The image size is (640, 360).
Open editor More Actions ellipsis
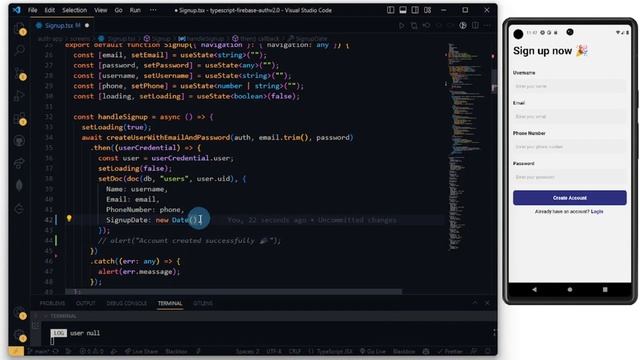487,25
